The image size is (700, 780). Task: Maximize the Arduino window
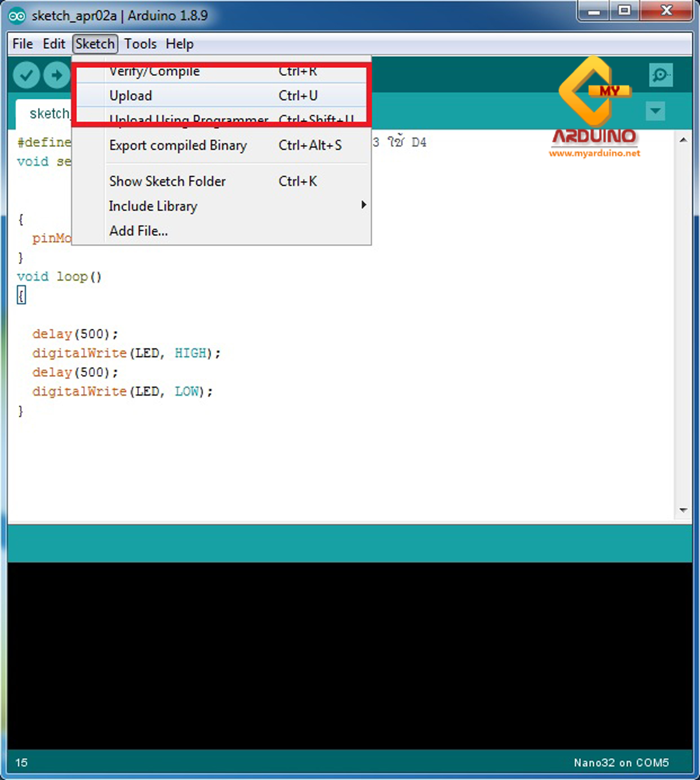coord(624,11)
